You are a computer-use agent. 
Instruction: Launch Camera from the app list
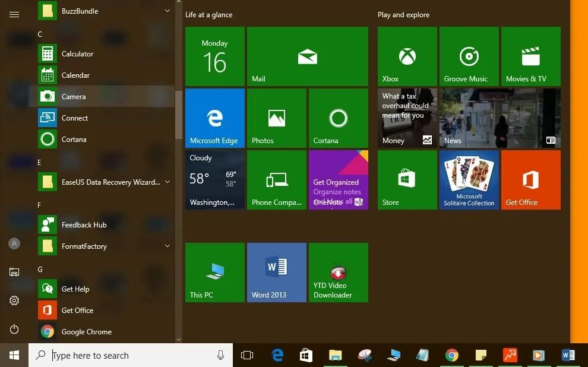pyautogui.click(x=101, y=96)
